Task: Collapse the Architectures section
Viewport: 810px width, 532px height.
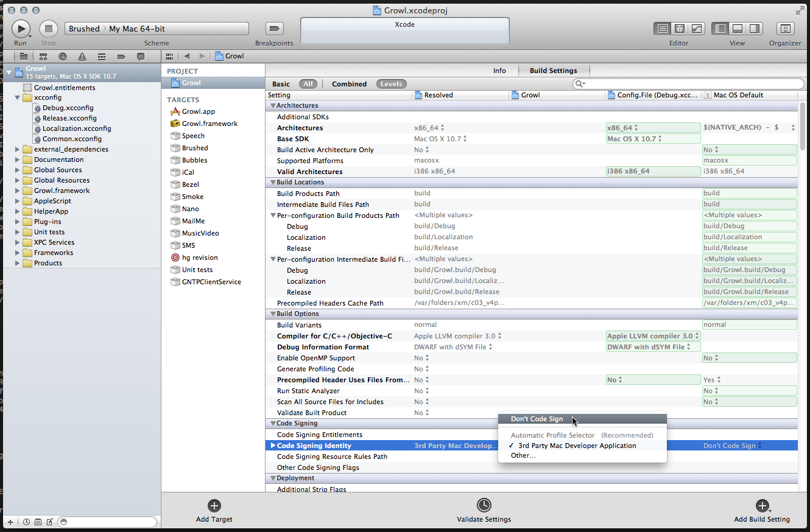Action: [x=272, y=106]
